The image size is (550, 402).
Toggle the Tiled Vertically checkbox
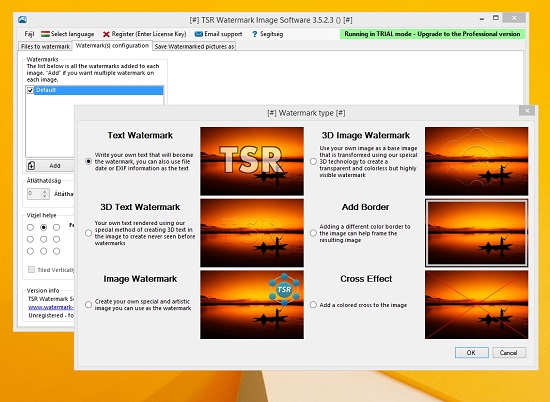pos(31,269)
